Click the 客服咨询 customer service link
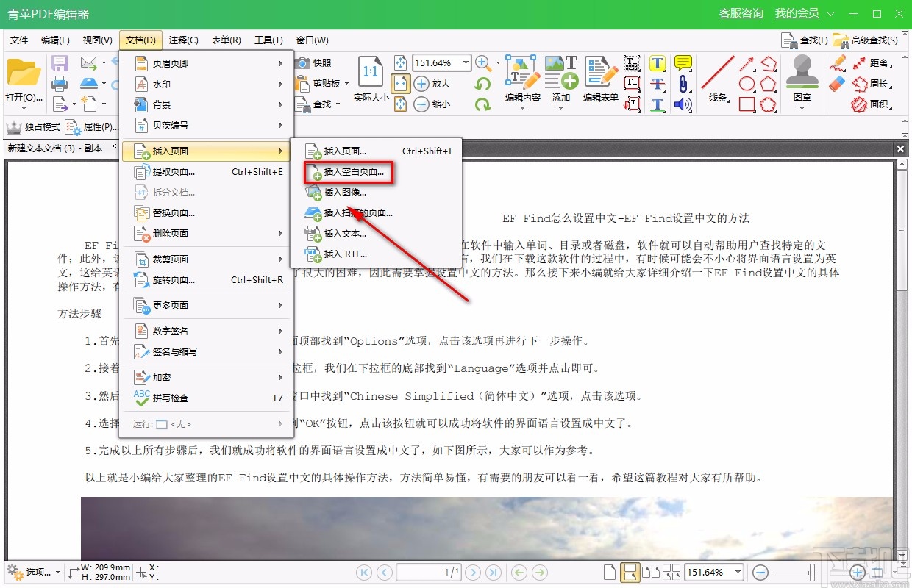Screen dimensions: 912x588 click(741, 13)
